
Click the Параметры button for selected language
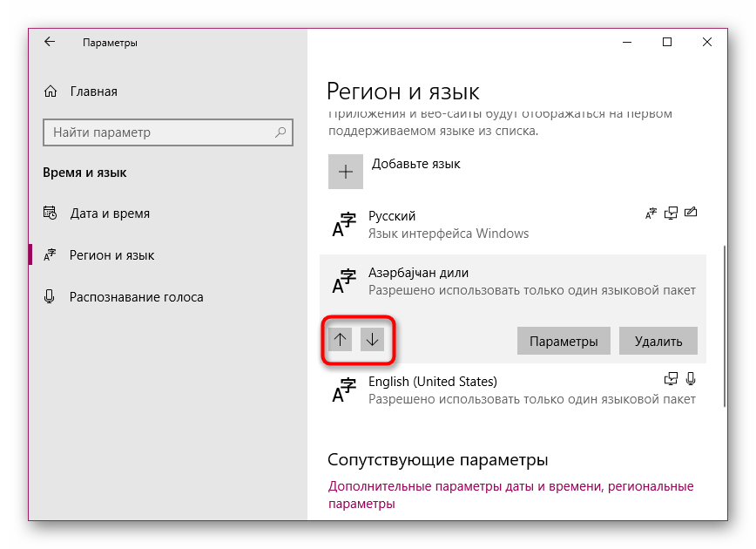(564, 341)
